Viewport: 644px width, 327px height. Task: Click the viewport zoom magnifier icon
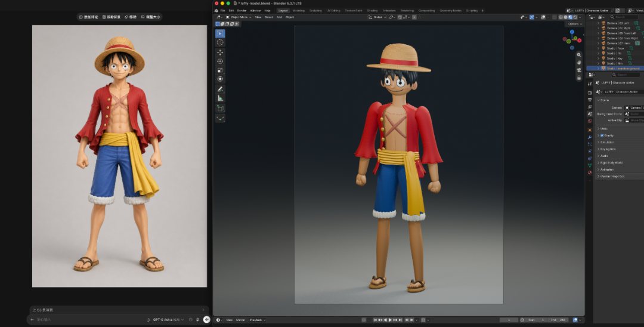(x=578, y=55)
